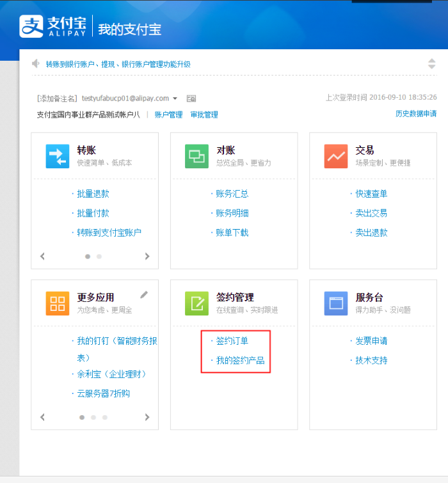Open the 转账 transfer icon
Screen dimensions: 448x483
[x=58, y=156]
